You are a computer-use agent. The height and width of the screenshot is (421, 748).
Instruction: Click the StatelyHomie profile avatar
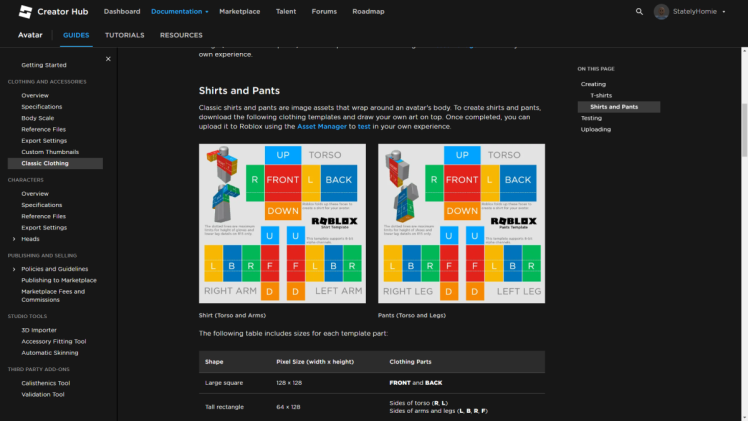[662, 11]
